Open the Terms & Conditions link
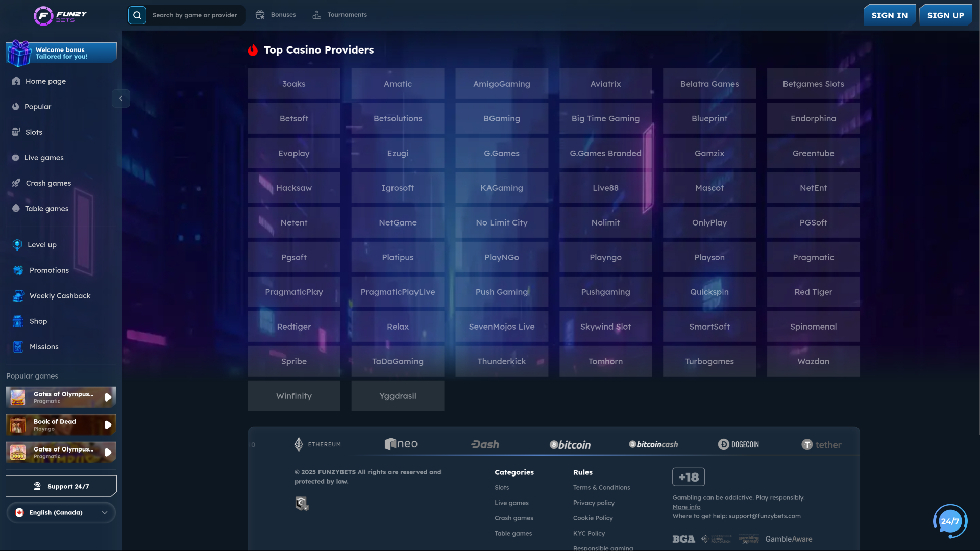Screen dimensions: 980x551 [601, 487]
